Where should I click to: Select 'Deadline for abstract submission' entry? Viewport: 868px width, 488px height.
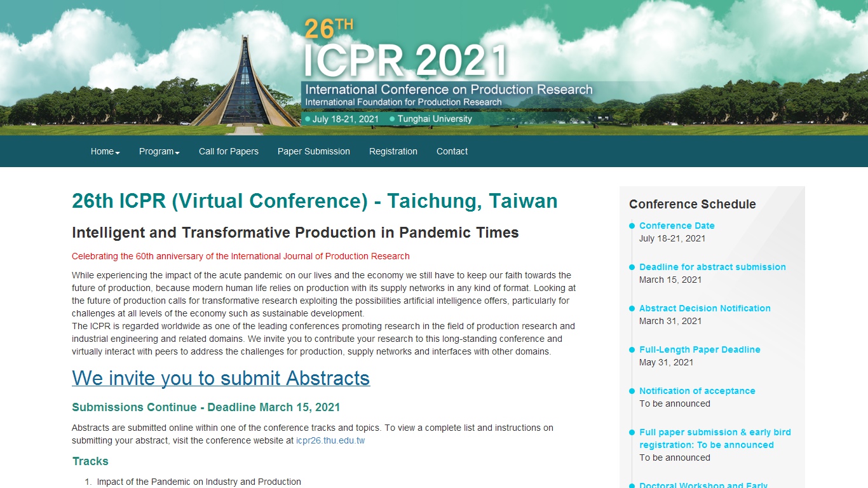(x=712, y=267)
